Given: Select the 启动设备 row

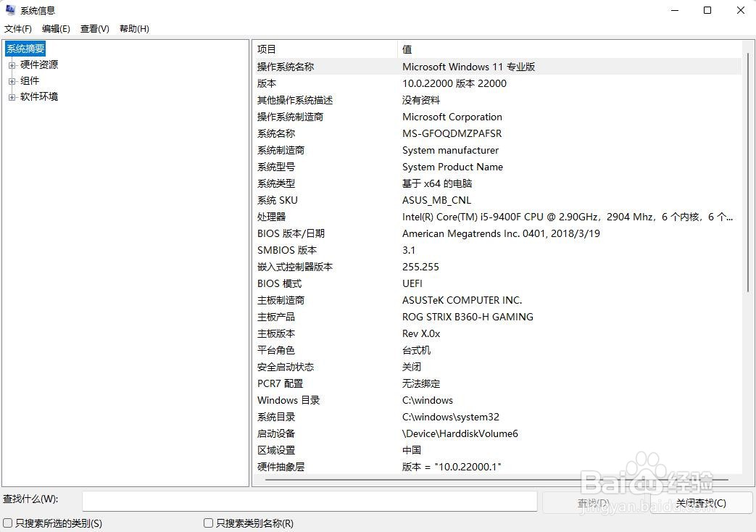Looking at the screenshot, I should click(497, 433).
